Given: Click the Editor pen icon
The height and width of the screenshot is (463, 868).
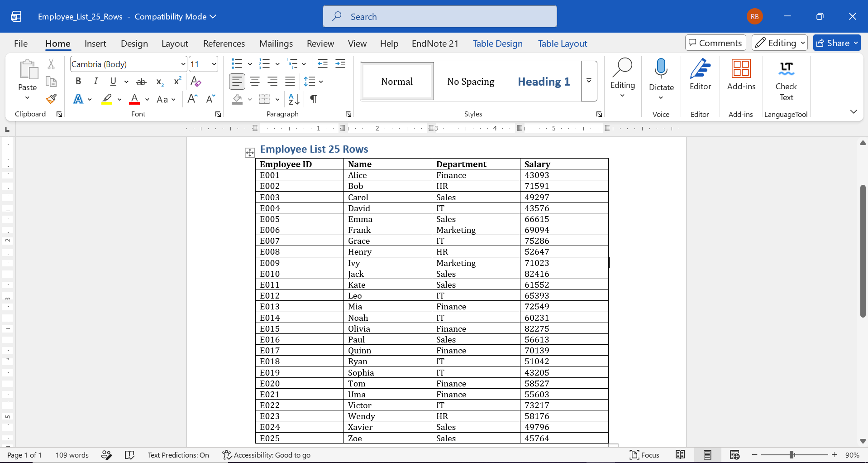Looking at the screenshot, I should (x=700, y=69).
